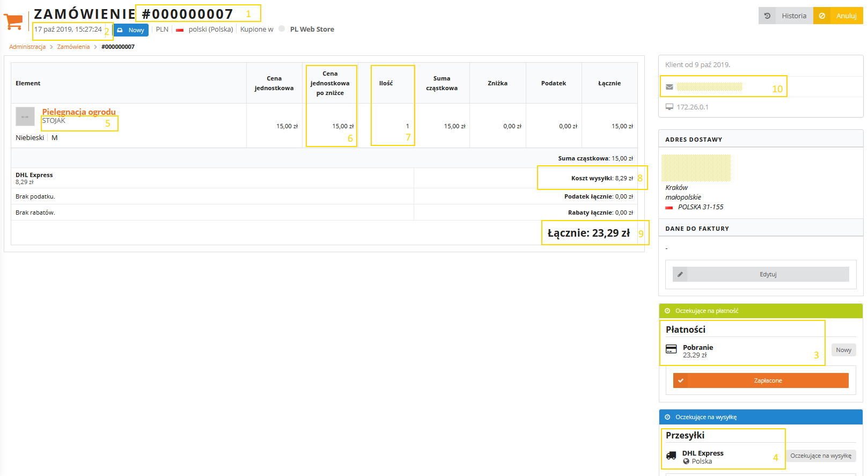Viewport: 868px width, 476px height.
Task: Click the grey Nowy payment status label
Action: pyautogui.click(x=843, y=350)
